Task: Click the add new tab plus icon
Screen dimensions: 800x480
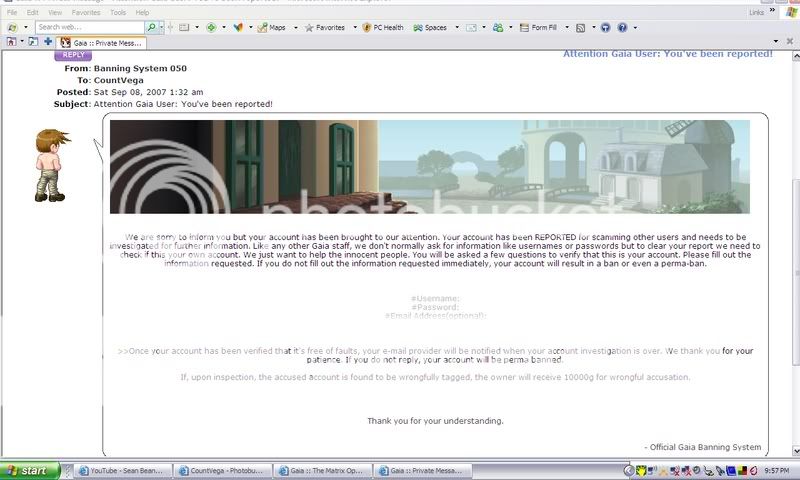Action: point(48,42)
